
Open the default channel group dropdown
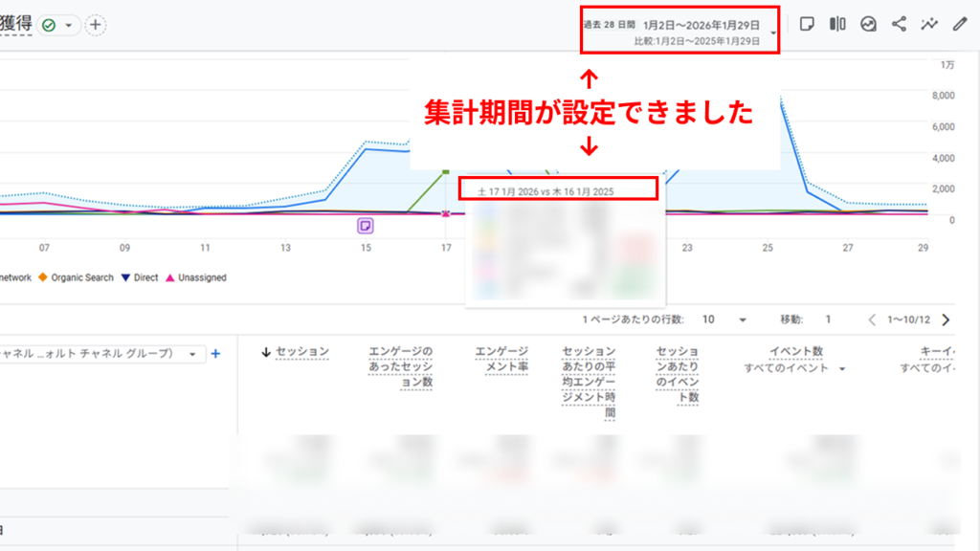click(x=115, y=353)
